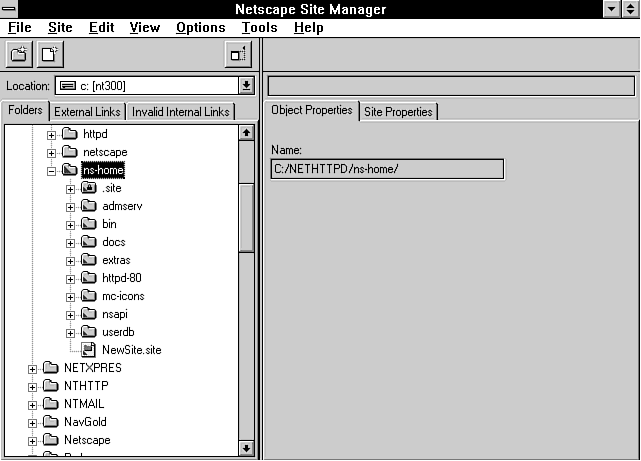Click the New Page toolbar icon
Screen dimensions: 641x461
point(49,54)
